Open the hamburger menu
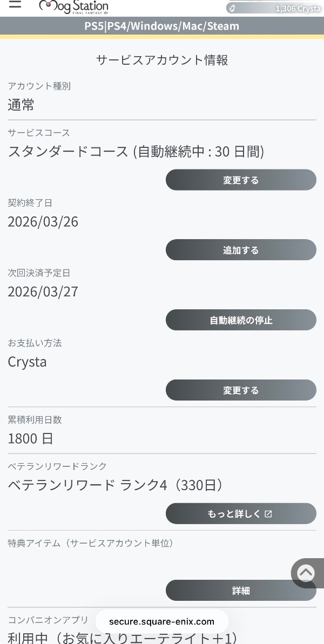This screenshot has height=644, width=324. coord(15,4)
